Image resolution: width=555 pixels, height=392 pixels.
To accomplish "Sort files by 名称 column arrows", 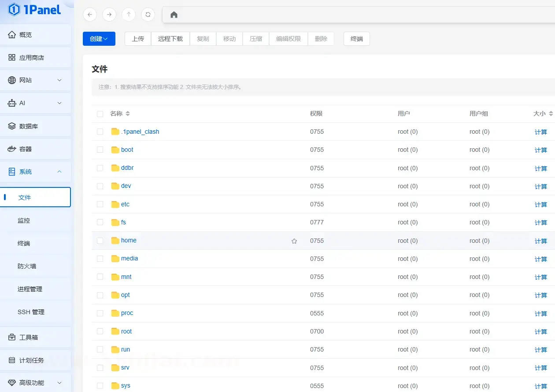I will [x=128, y=114].
